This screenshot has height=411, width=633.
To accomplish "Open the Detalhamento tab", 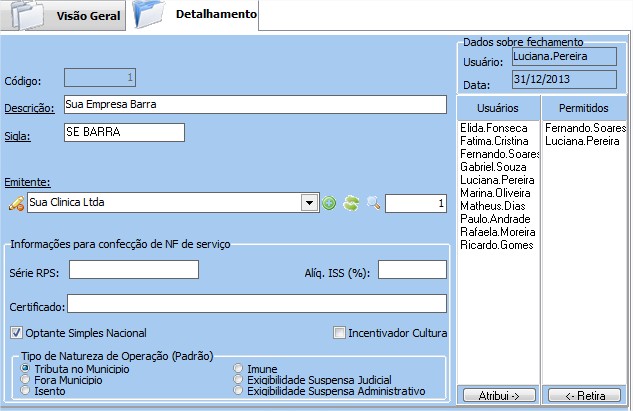I will pos(214,15).
